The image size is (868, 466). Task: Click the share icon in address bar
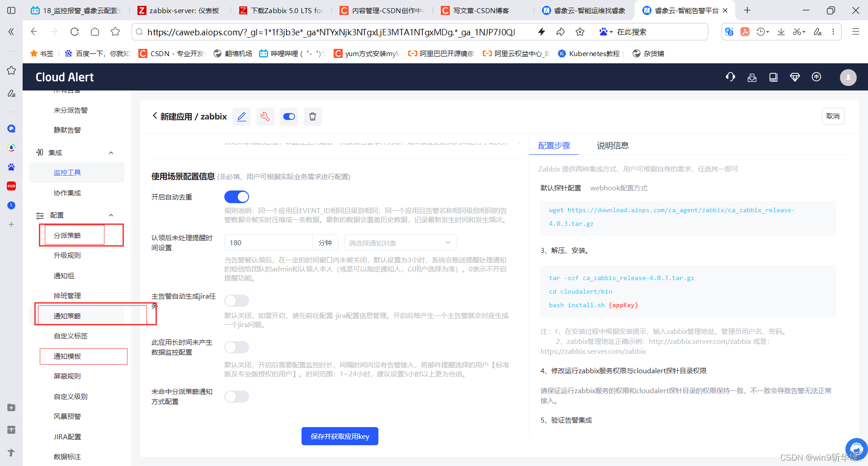coord(561,32)
